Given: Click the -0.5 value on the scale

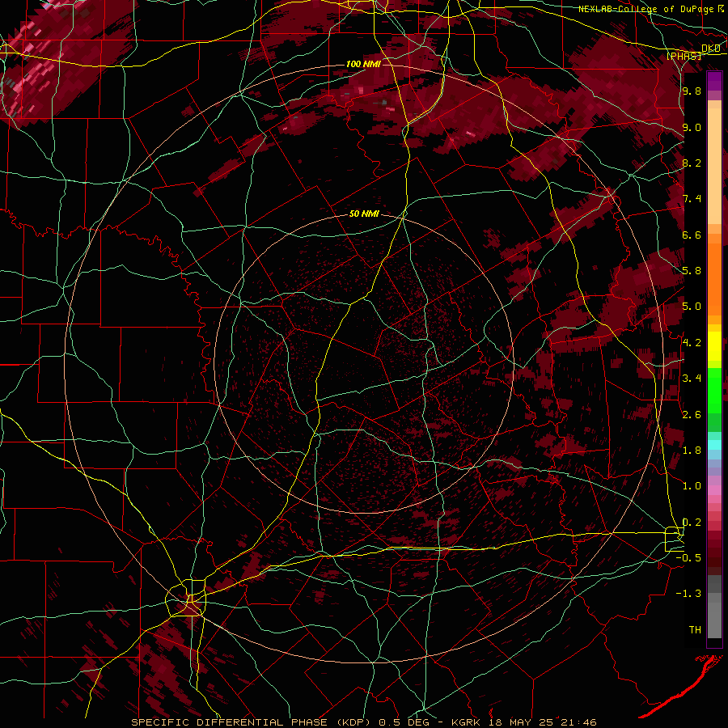Looking at the screenshot, I should click(688, 558).
